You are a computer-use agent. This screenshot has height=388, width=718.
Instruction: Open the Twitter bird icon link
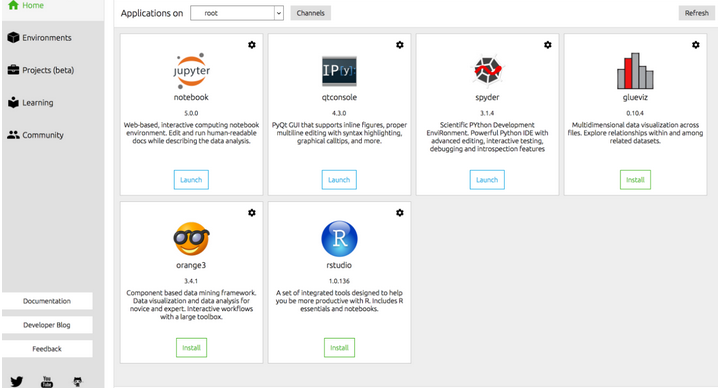[17, 381]
